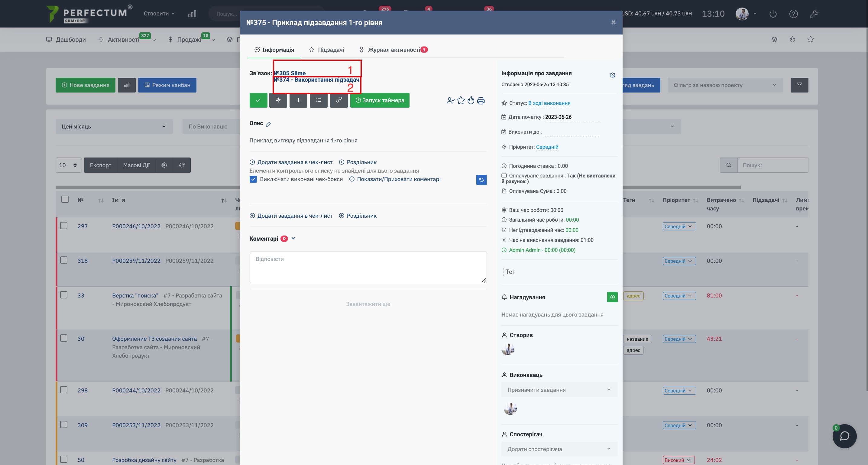Image resolution: width=868 pixels, height=465 pixels.
Task: Switch to Підзадачі tab
Action: tap(326, 50)
